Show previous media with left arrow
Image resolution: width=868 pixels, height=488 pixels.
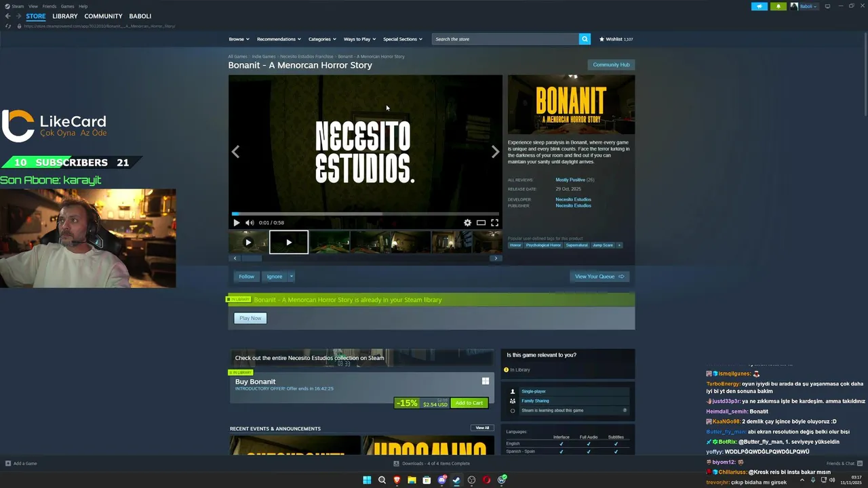tap(235, 152)
